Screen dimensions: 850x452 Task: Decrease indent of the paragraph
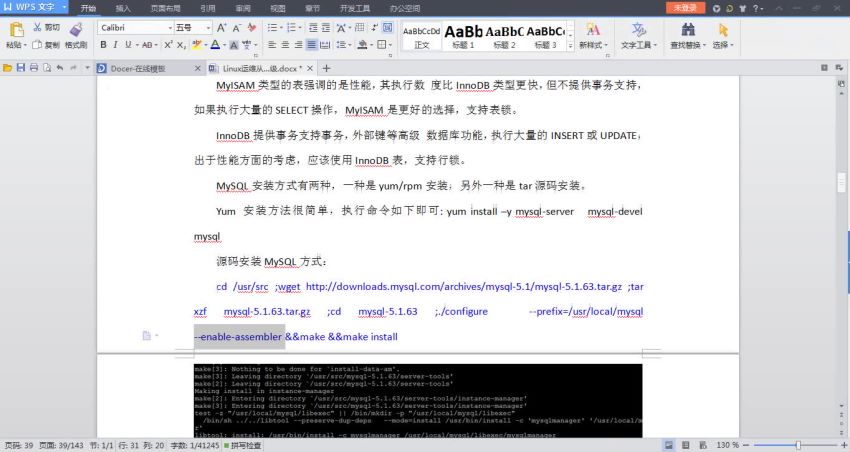313,28
